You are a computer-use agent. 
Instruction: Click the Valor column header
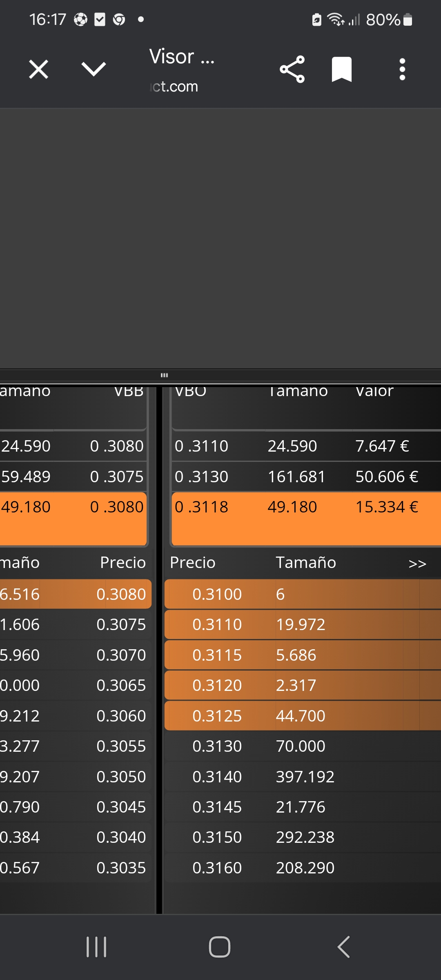(374, 391)
